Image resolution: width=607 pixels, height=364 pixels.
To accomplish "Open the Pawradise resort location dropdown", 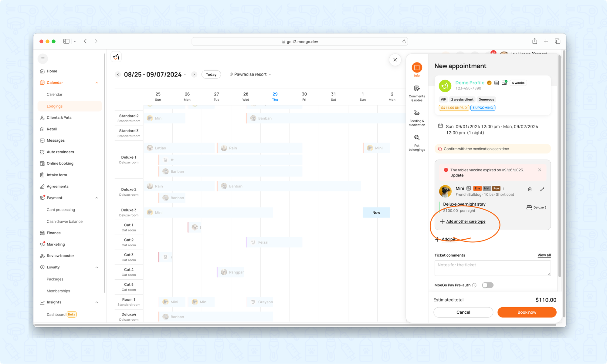I will click(250, 74).
